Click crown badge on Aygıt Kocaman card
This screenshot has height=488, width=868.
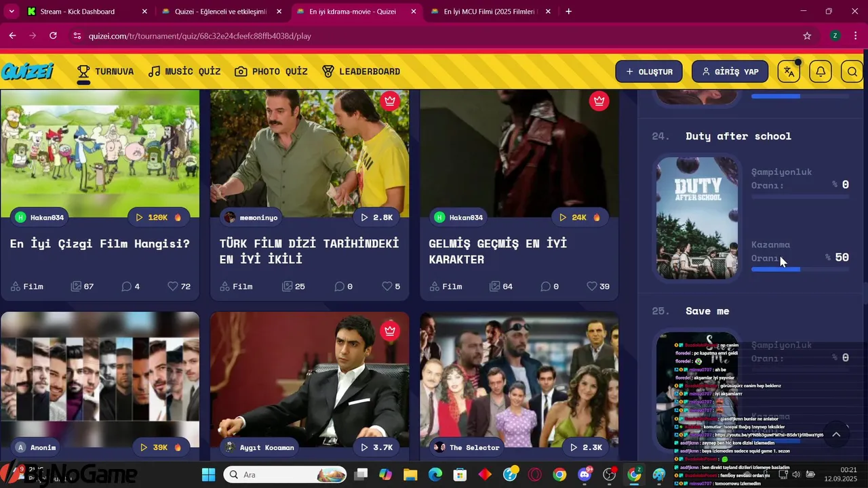[389, 331]
